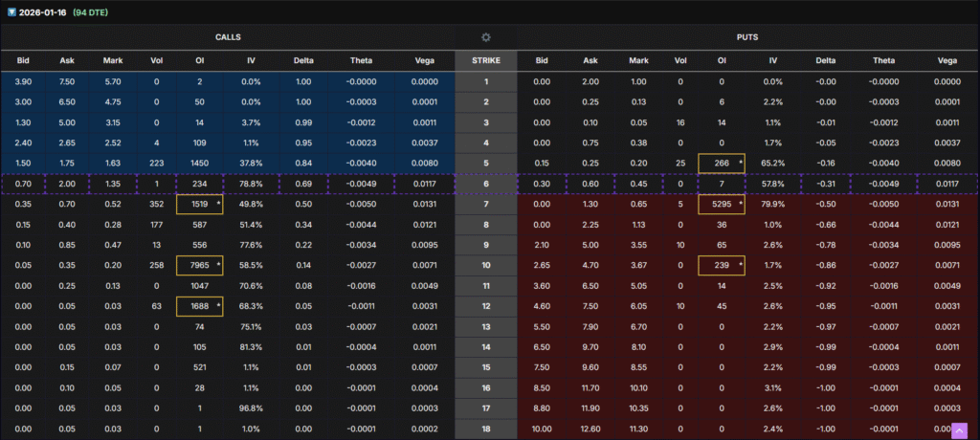Screen dimensions: 980x440
Task: Click highlighted call OI 1519 at strike 7
Action: tap(199, 204)
